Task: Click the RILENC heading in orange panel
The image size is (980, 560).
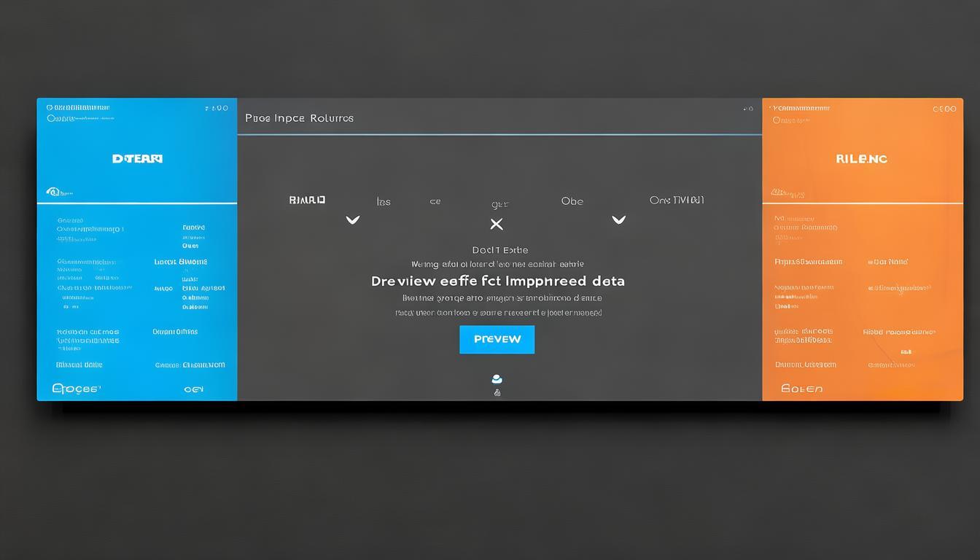Action: pyautogui.click(x=862, y=158)
